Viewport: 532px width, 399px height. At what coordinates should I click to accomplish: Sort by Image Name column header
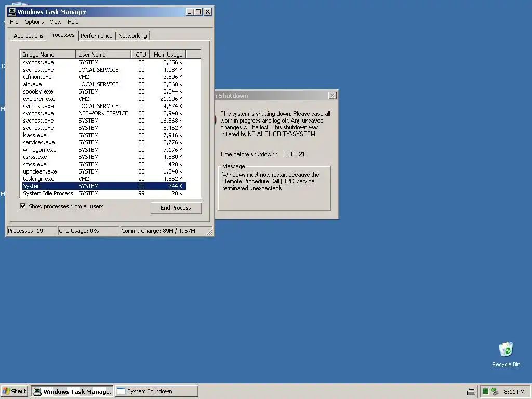click(48, 54)
